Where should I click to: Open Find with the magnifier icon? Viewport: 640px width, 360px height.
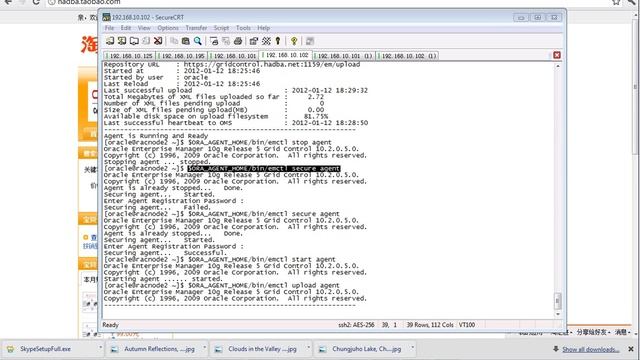(x=198, y=41)
